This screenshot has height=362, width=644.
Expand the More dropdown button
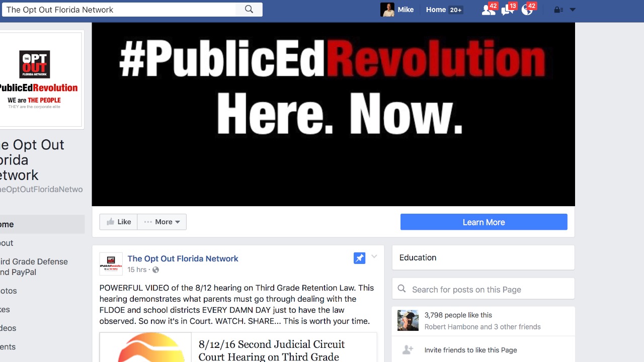pos(162,222)
